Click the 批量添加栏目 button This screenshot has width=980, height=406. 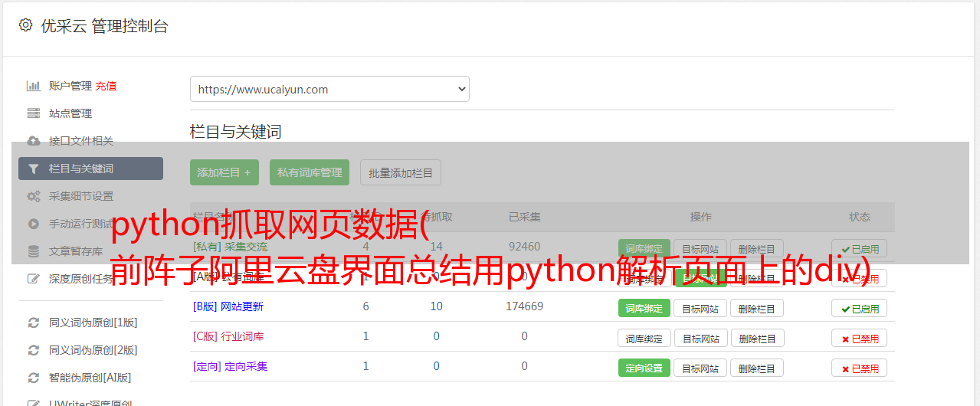[x=401, y=172]
